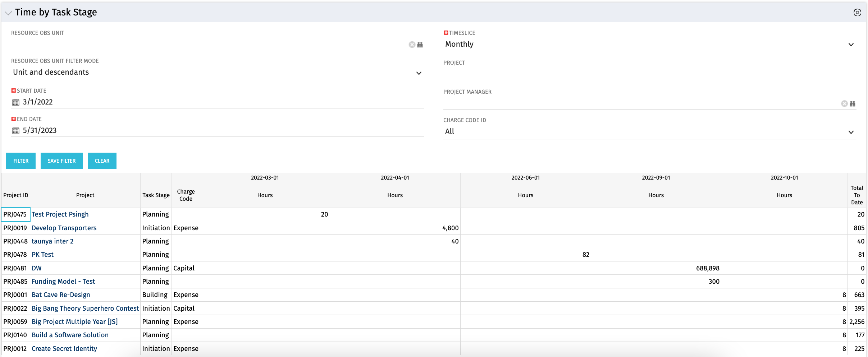Clear the Project Manager field

tap(844, 104)
